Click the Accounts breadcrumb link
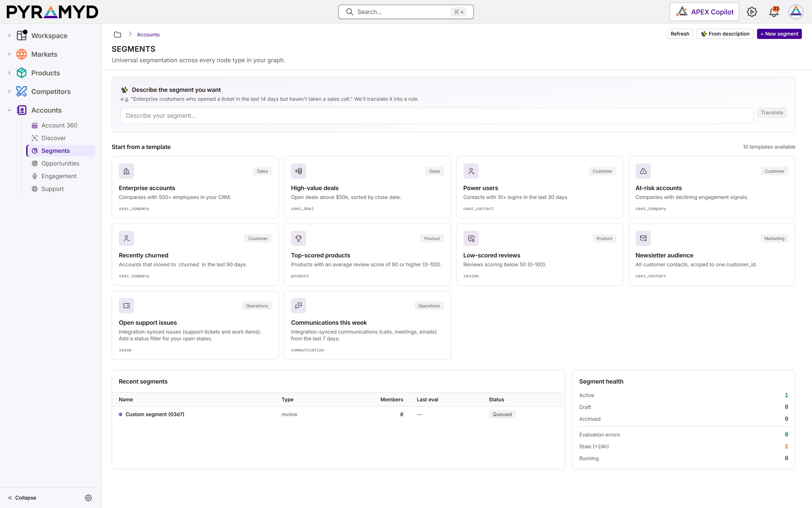This screenshot has height=508, width=812. pos(148,35)
